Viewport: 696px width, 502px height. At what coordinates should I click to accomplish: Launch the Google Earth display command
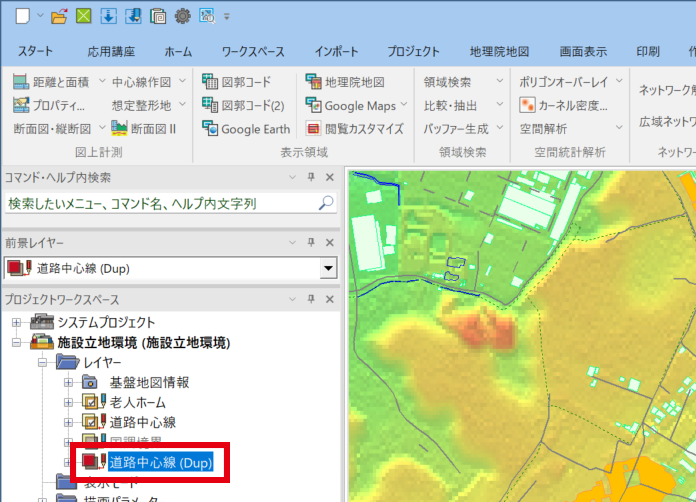coord(246,128)
